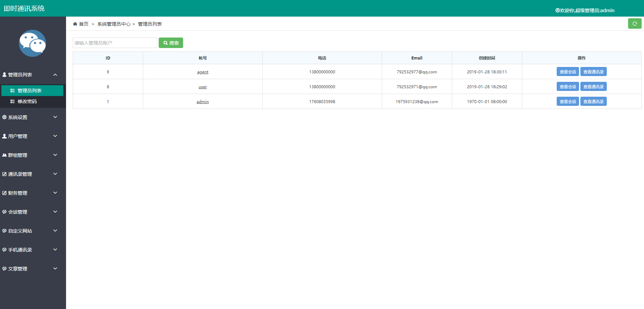Expand the 自定义网站 section chevron

pos(55,231)
